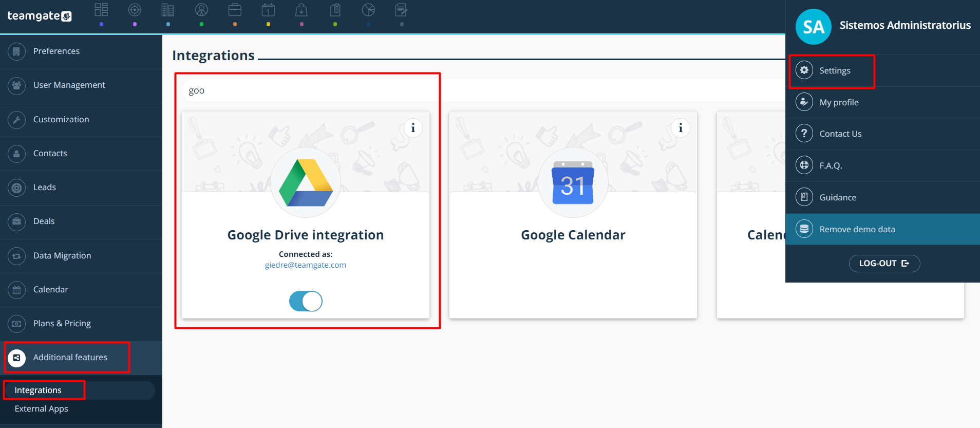This screenshot has height=428, width=980.
Task: Click the Sistemos Administratorius user name
Action: (x=905, y=25)
